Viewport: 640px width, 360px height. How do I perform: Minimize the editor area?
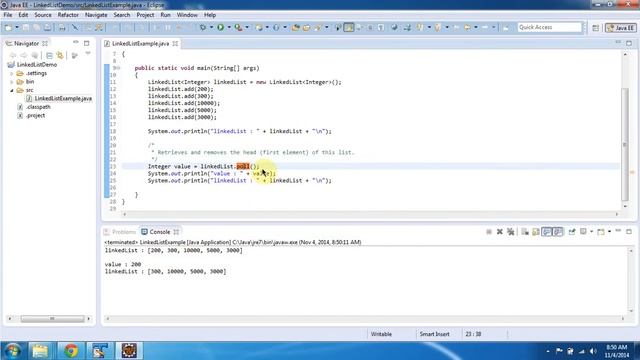pos(618,42)
